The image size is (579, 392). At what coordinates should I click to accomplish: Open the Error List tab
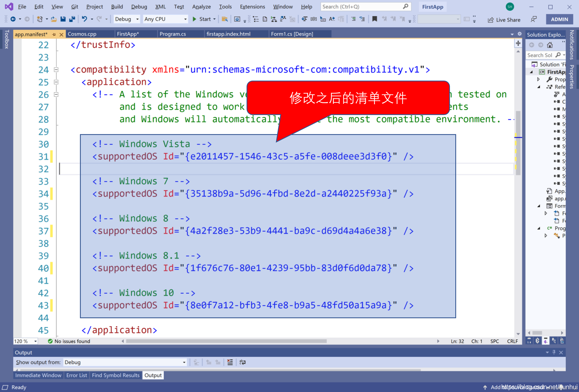[76, 375]
